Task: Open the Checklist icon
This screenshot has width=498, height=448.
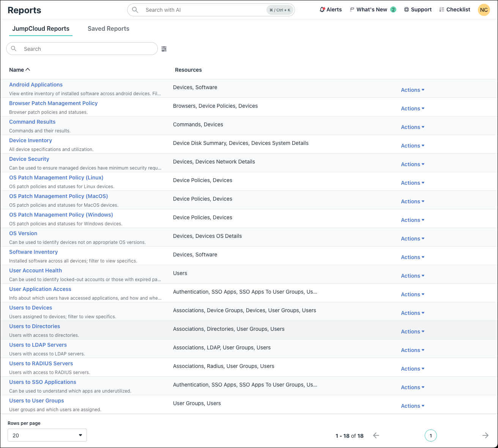Action: tap(442, 9)
